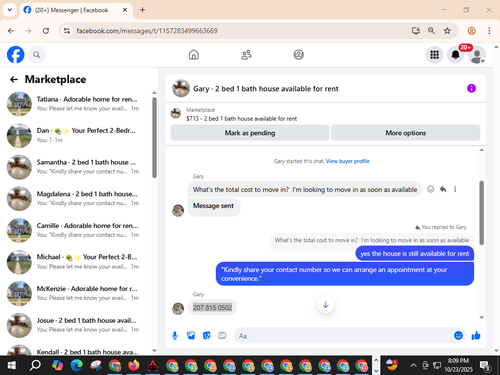Close the Messenger Facebook tab
Screen dimensions: 500x375
coord(125,10)
